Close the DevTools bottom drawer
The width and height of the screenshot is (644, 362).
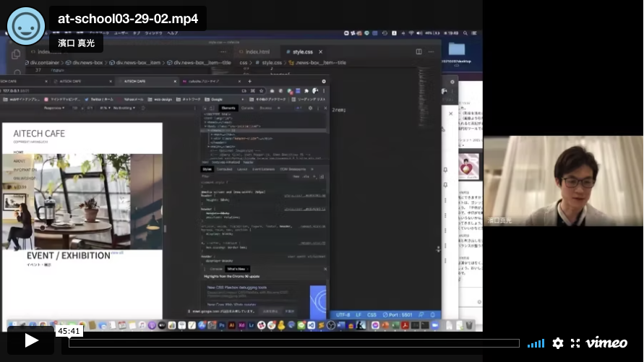pos(325,269)
